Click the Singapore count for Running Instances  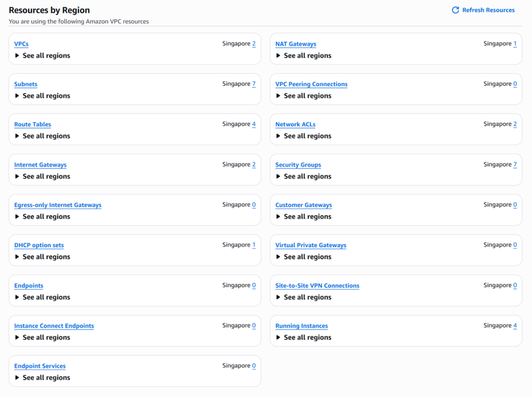(x=515, y=326)
